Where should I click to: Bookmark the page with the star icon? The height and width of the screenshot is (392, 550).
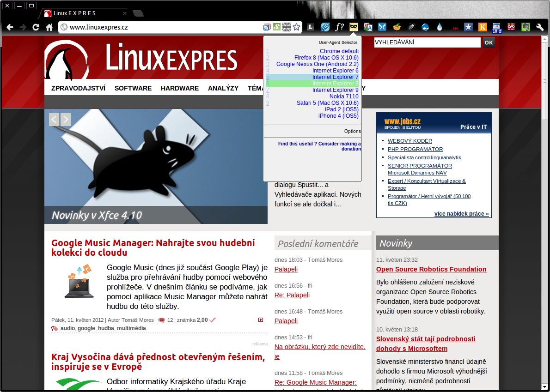297,27
